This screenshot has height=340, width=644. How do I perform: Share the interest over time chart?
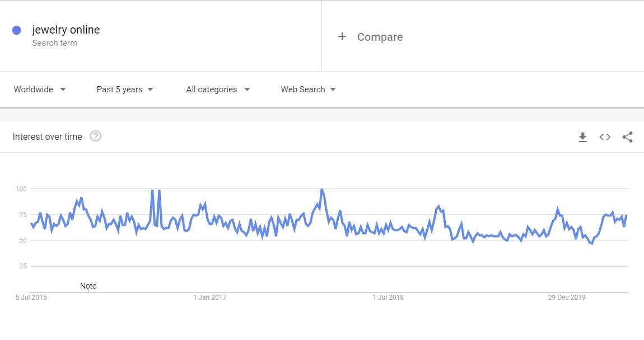pos(627,137)
